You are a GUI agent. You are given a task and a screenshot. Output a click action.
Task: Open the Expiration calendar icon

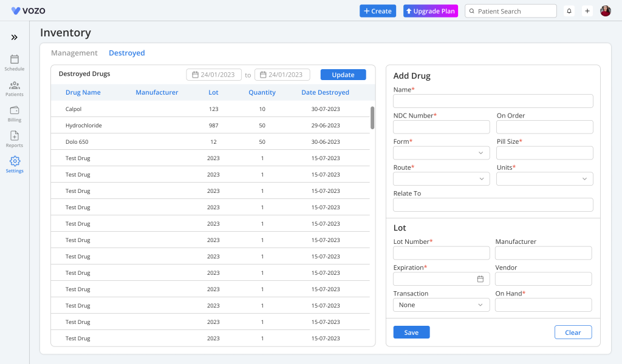pos(480,279)
